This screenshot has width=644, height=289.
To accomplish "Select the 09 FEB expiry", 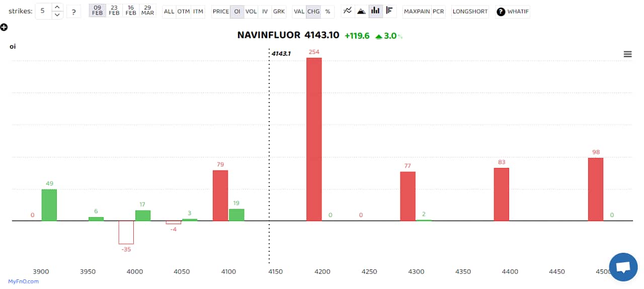I will click(x=98, y=11).
